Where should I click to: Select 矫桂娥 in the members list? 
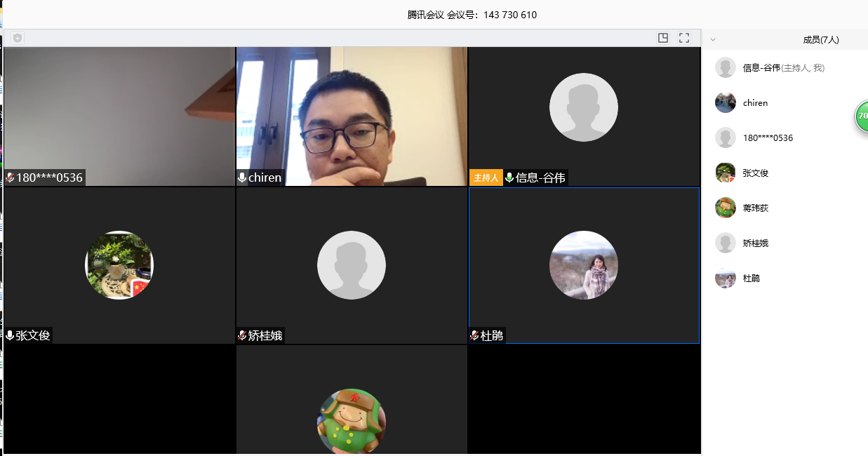755,243
